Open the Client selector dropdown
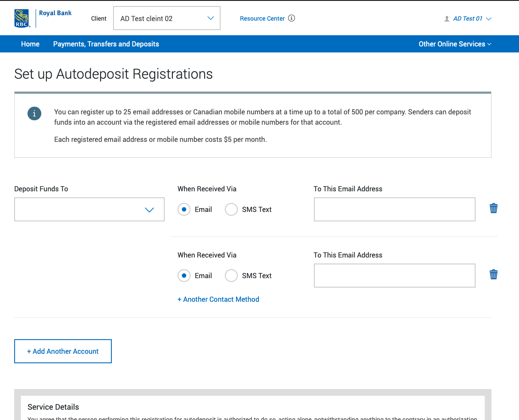The height and width of the screenshot is (420, 519). tap(167, 18)
